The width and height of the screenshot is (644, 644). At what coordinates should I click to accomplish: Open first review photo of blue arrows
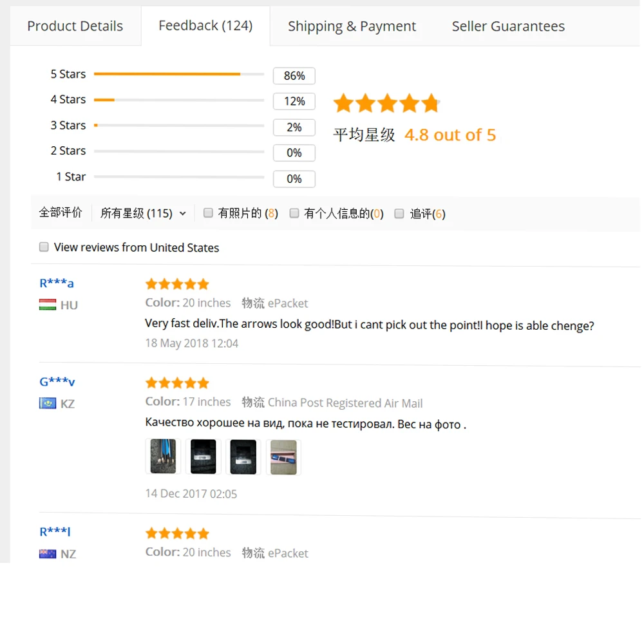pyautogui.click(x=163, y=457)
